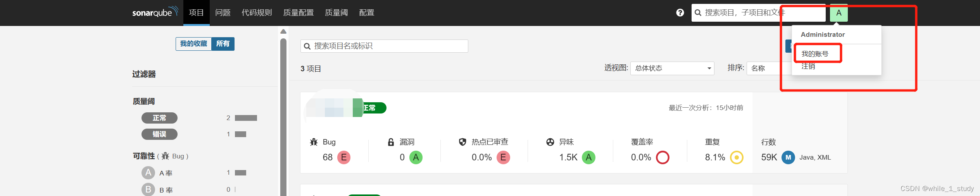Select the 正常 quality gate filter
The image size is (980, 196).
point(159,118)
